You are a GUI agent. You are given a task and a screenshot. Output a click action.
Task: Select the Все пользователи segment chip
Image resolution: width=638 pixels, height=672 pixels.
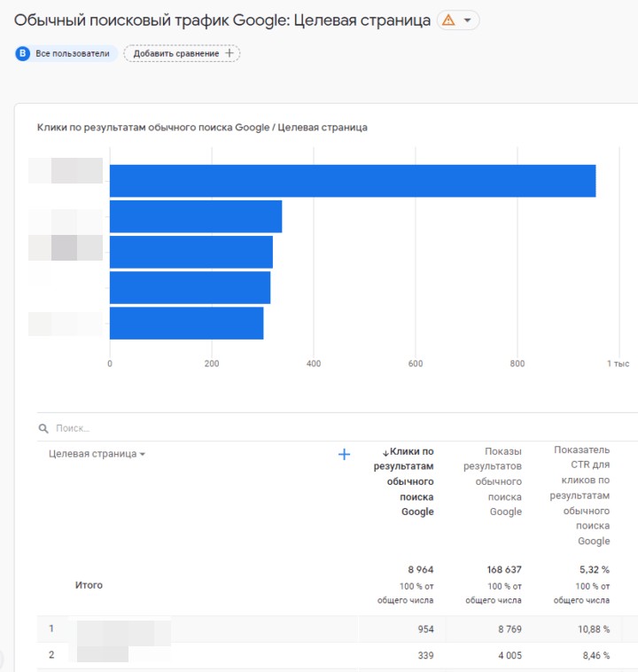click(x=72, y=54)
